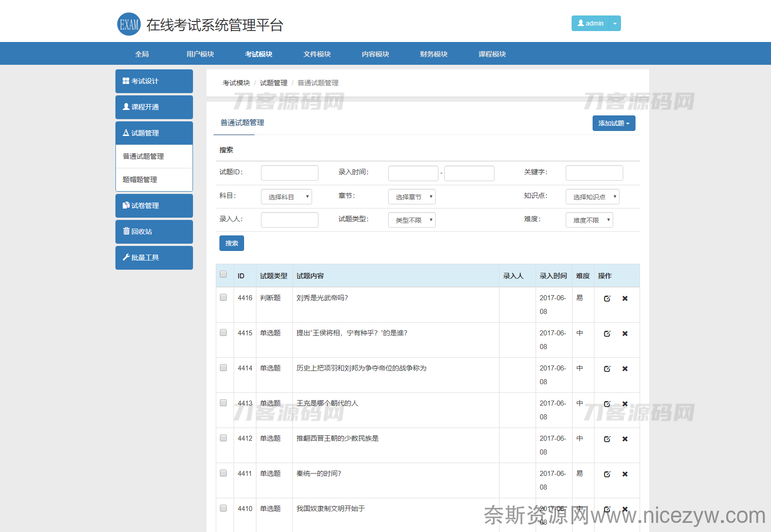Viewport: 771px width, 532px height.
Task: Go to 课程模块 navigation tab
Action: coord(492,54)
